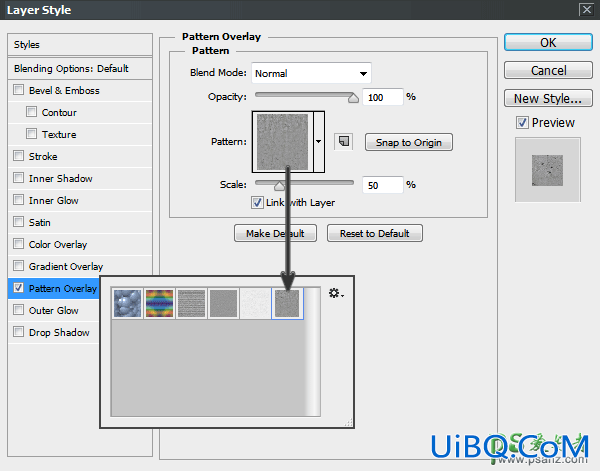Screen dimensions: 600x471
Task: Select the Stroke style entry
Action: (43, 156)
